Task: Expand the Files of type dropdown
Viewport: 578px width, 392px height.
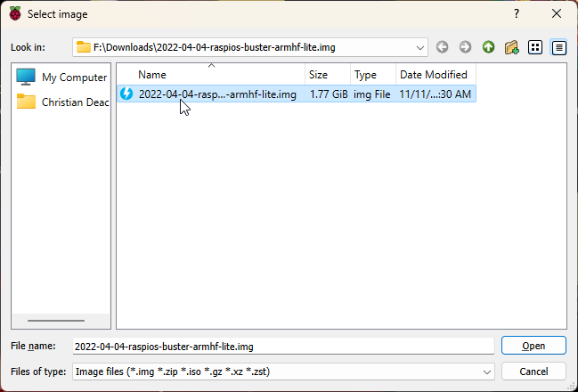Action: (x=486, y=372)
